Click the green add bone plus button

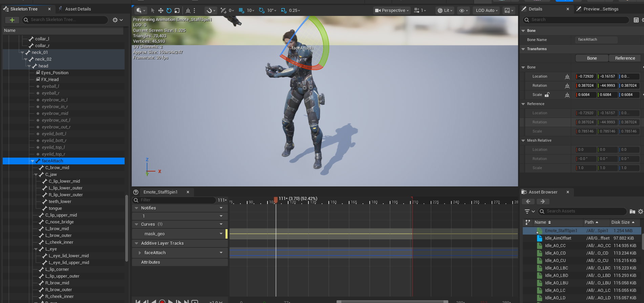point(12,20)
